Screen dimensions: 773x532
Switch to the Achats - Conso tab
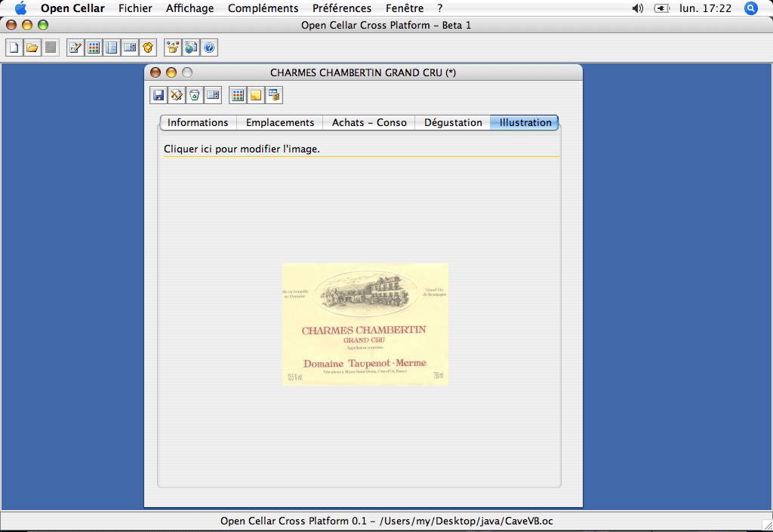click(x=369, y=123)
